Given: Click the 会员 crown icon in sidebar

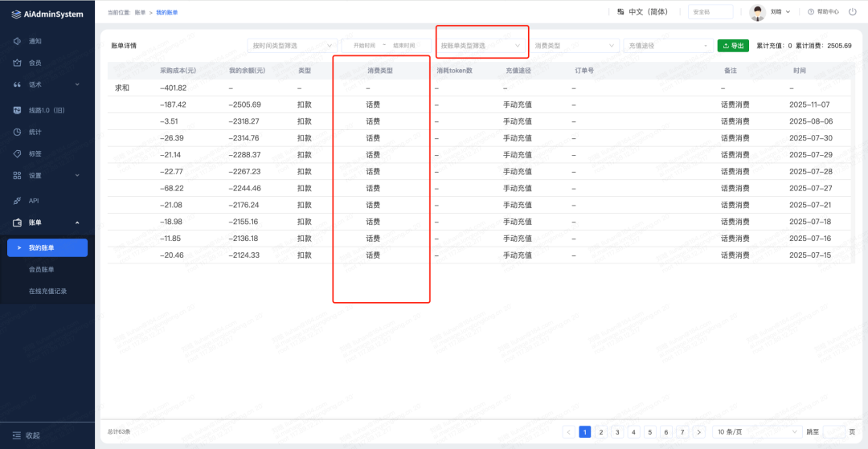Looking at the screenshot, I should click(18, 63).
